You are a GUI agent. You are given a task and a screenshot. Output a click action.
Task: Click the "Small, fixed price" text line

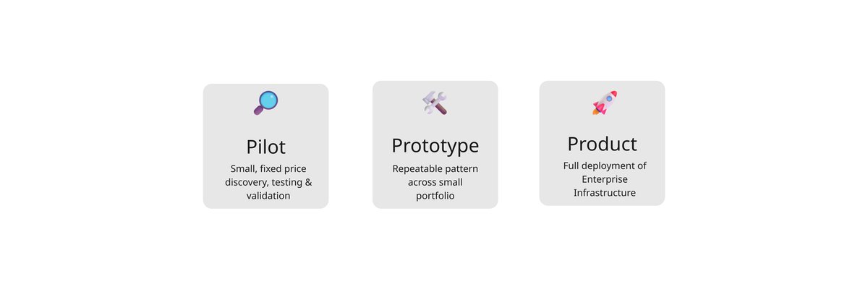click(x=265, y=168)
